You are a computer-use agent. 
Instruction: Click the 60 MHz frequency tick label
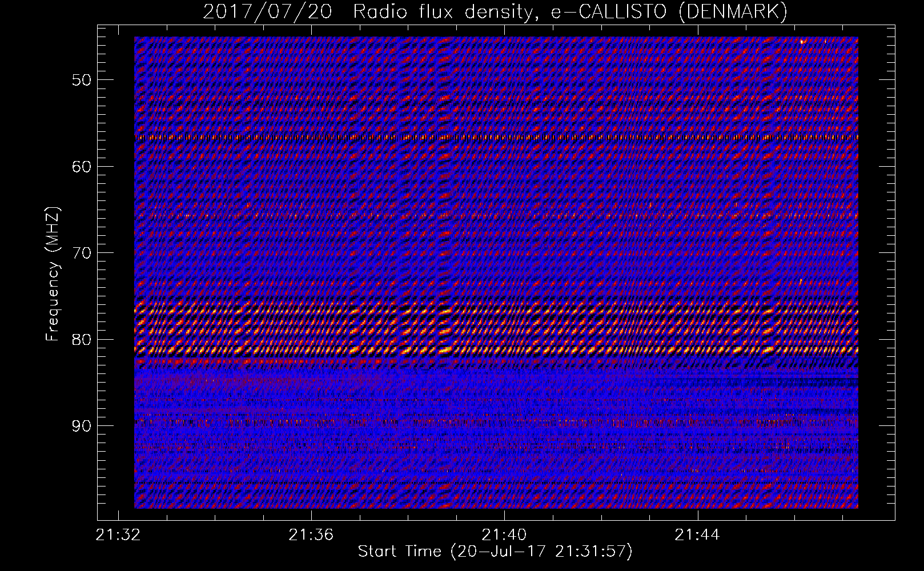tap(82, 166)
